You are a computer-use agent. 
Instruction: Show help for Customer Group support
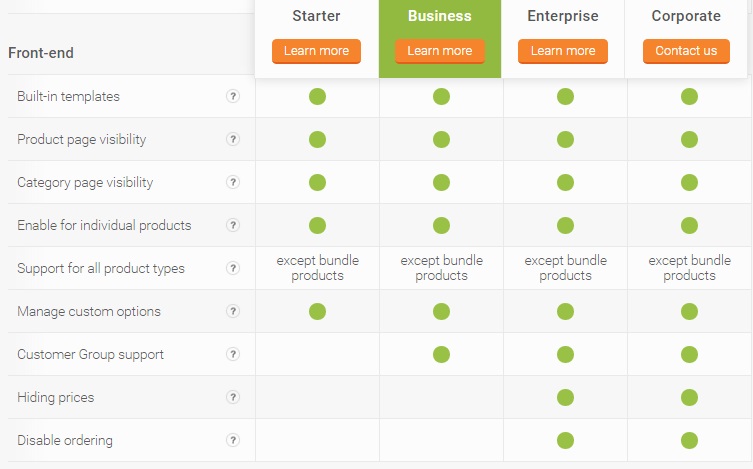(x=233, y=354)
